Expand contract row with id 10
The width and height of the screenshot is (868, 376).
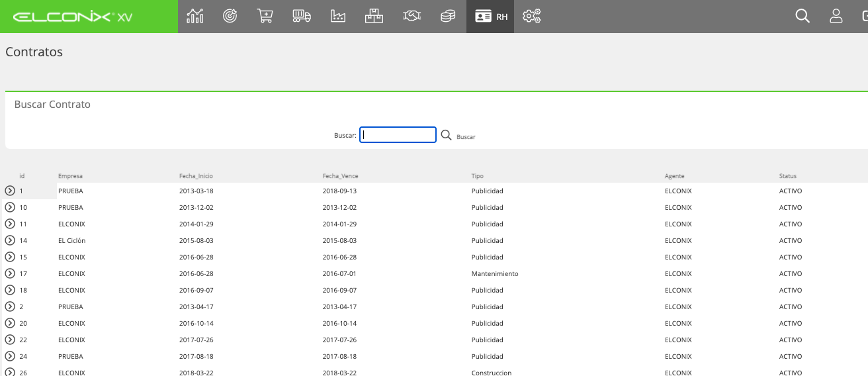[10, 207]
